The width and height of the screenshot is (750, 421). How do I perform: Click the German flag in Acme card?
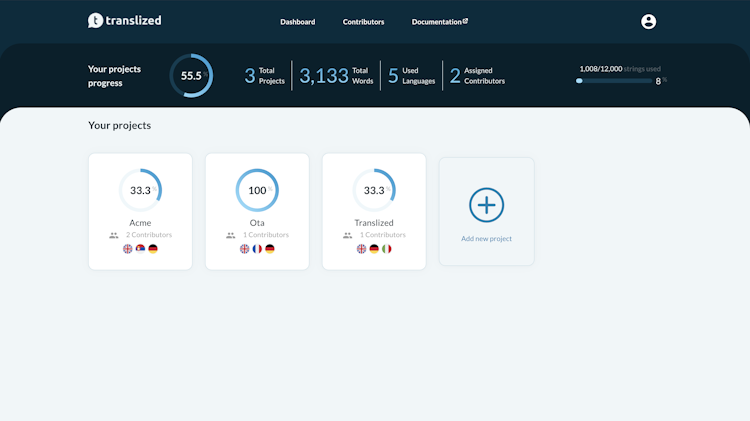[x=153, y=249]
